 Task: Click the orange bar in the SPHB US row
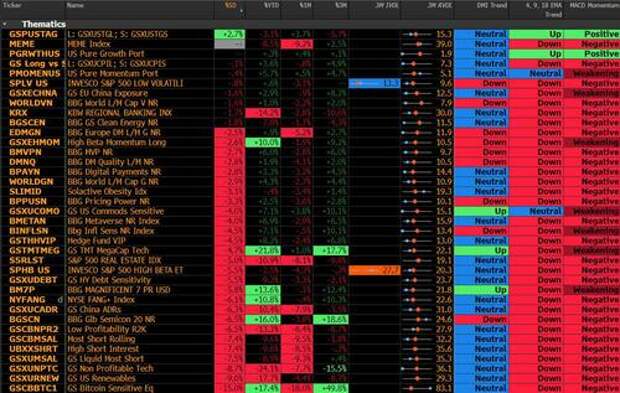[374, 270]
